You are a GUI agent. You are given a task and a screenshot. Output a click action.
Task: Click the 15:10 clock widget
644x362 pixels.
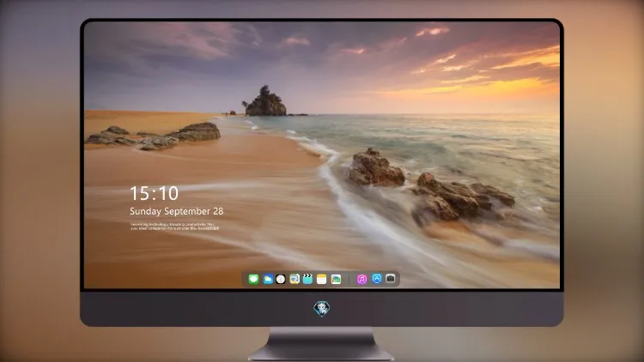pyautogui.click(x=154, y=193)
